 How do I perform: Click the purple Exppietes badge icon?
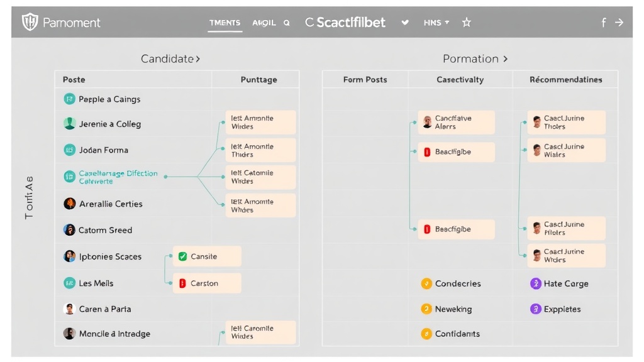click(x=535, y=309)
